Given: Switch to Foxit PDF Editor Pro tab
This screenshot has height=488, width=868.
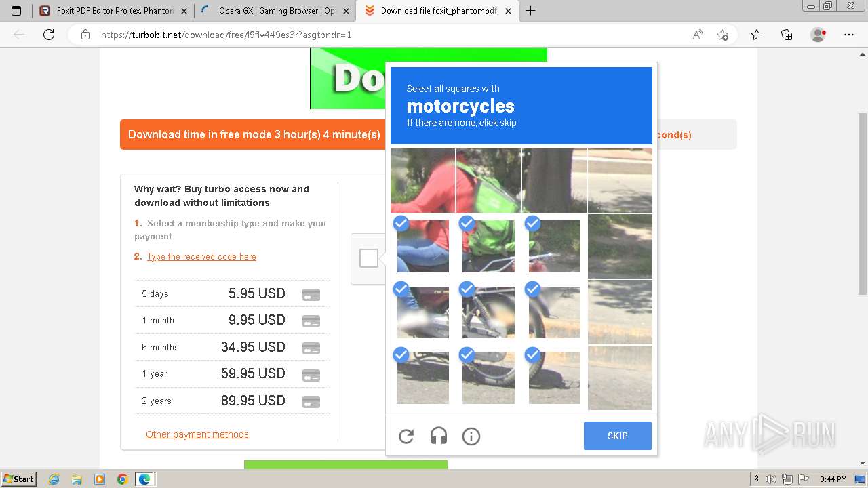Looking at the screenshot, I should 113,11.
